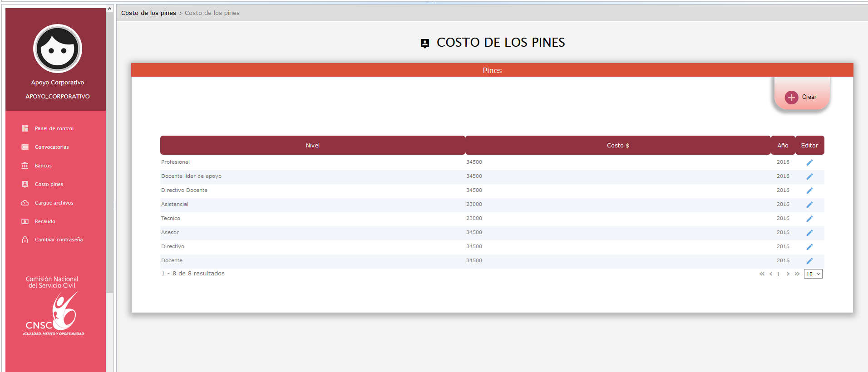Jump to first page of results
This screenshot has width=868, height=372.
point(762,274)
